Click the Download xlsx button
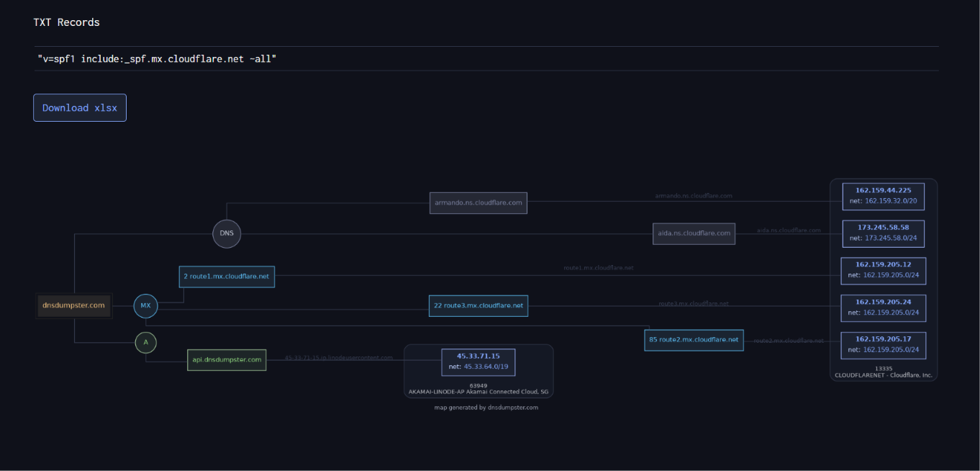 pos(80,108)
